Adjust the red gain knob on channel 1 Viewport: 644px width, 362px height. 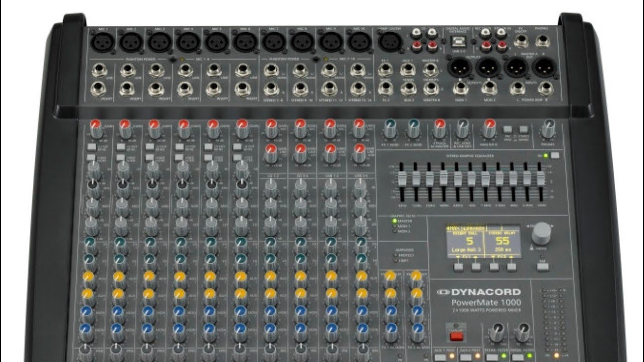point(96,128)
